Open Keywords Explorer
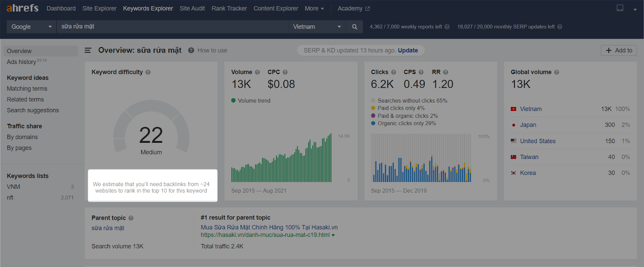This screenshot has height=267, width=644. click(x=148, y=8)
